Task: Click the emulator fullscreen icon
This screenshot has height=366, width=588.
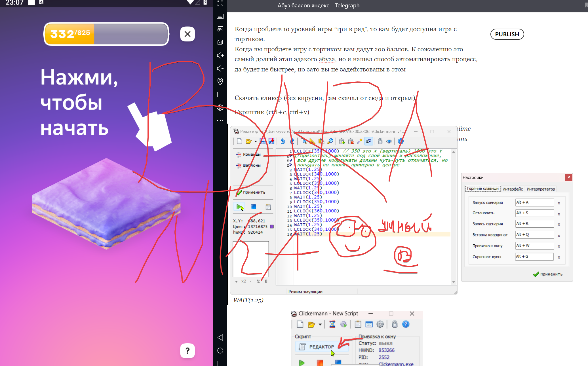Action: 220,3
